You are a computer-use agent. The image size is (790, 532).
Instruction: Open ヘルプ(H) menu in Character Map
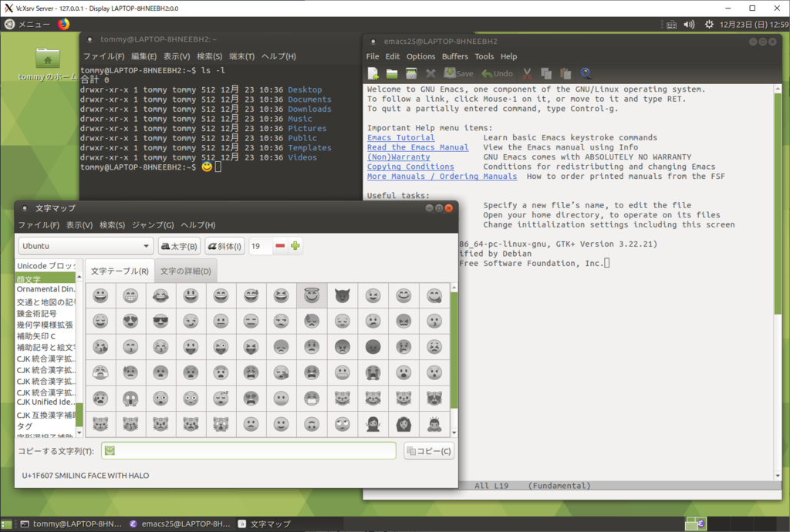coord(198,225)
